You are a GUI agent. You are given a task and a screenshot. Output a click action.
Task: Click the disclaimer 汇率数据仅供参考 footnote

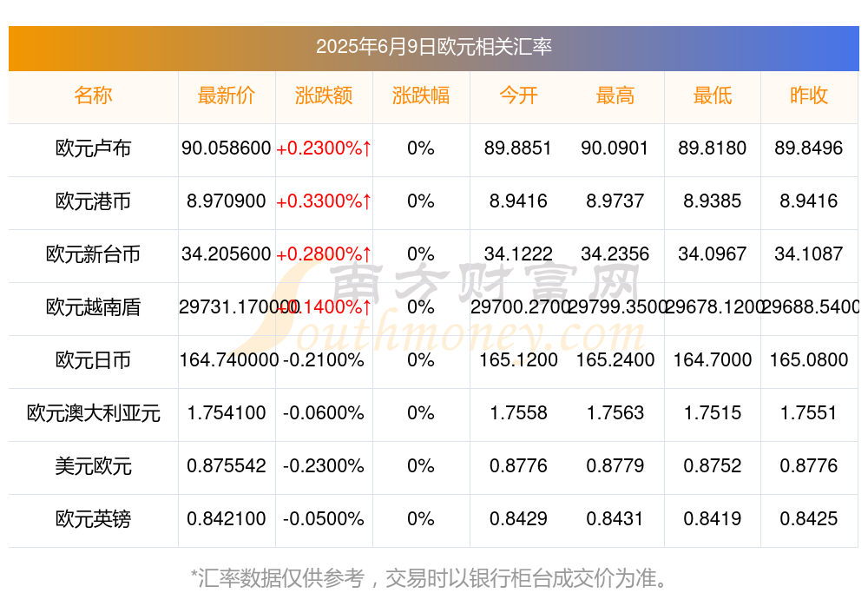coord(431,578)
